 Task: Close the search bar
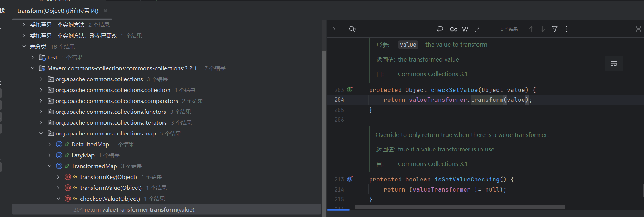639,29
